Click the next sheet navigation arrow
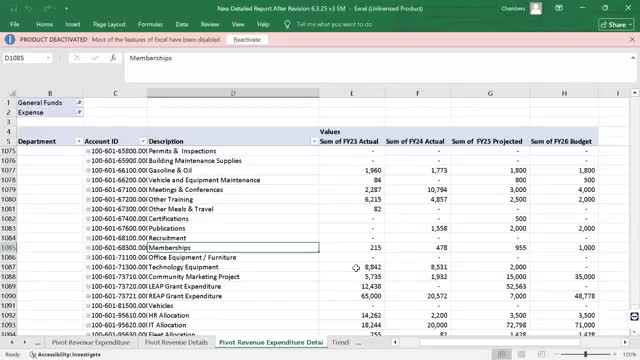This screenshot has height=360, width=640. [x=24, y=342]
